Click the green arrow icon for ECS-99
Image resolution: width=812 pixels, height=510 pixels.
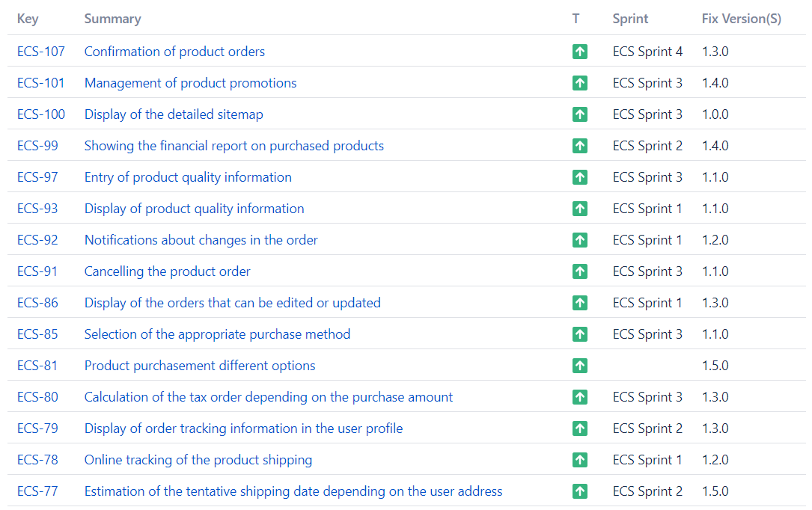pyautogui.click(x=579, y=146)
